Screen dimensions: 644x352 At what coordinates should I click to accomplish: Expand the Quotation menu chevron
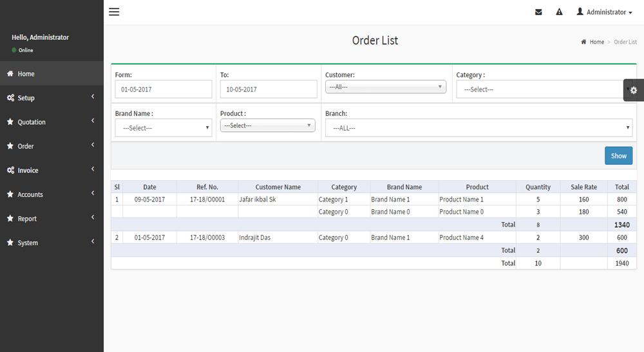pos(93,120)
